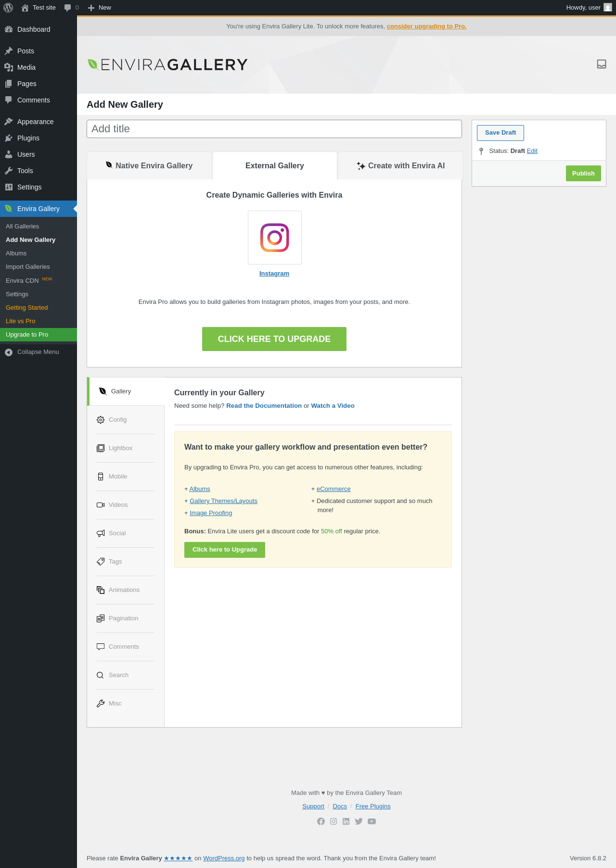Select the Gallery settings tab

tap(126, 391)
